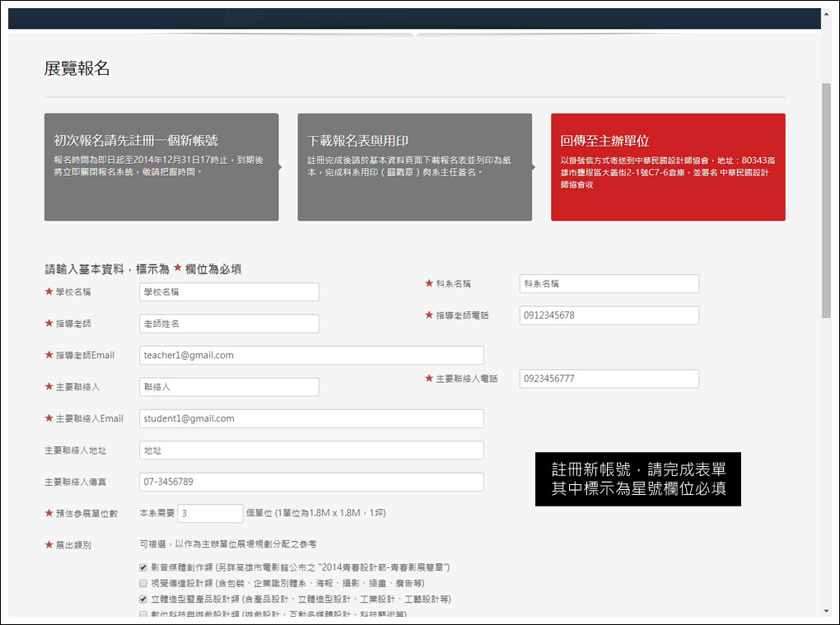Click the 主要聯絡人 name field

[229, 387]
